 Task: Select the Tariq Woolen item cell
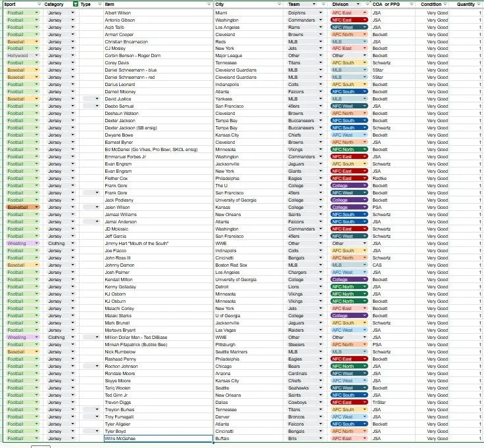coord(158,388)
